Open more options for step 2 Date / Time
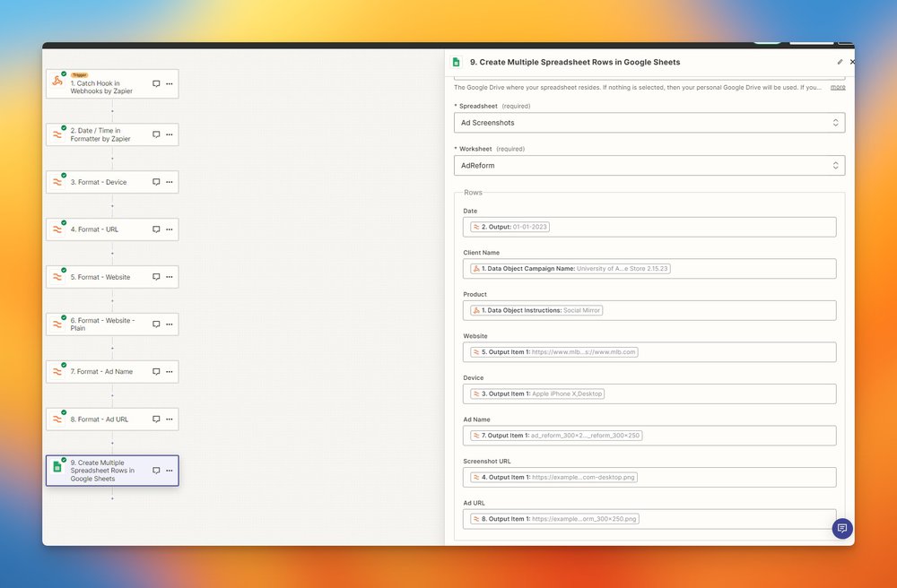897x588 pixels. click(x=170, y=134)
